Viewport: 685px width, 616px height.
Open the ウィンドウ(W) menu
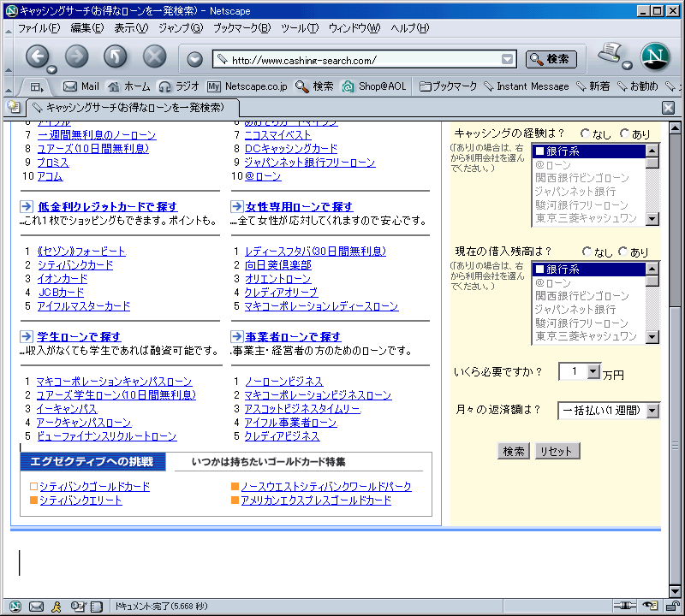(354, 28)
